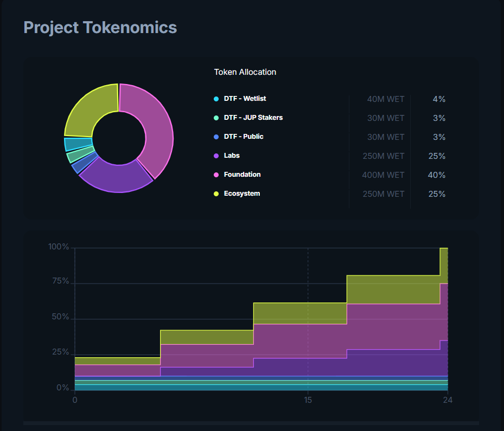Click the 40% percentage in the allocation table
Viewport: 504px width, 431px height.
coord(436,175)
